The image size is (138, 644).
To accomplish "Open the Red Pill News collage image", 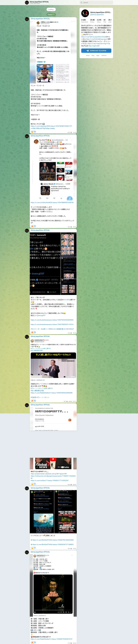I will coord(53,512).
